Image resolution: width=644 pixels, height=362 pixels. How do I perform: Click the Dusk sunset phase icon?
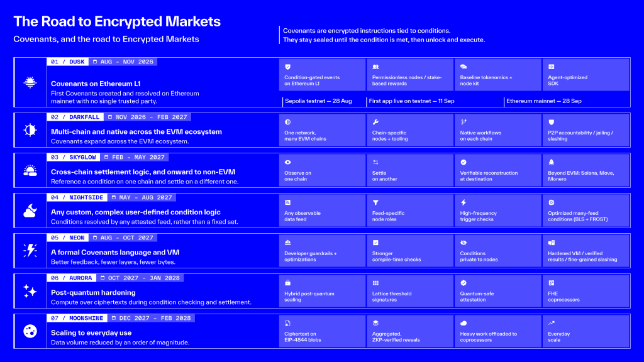click(30, 82)
